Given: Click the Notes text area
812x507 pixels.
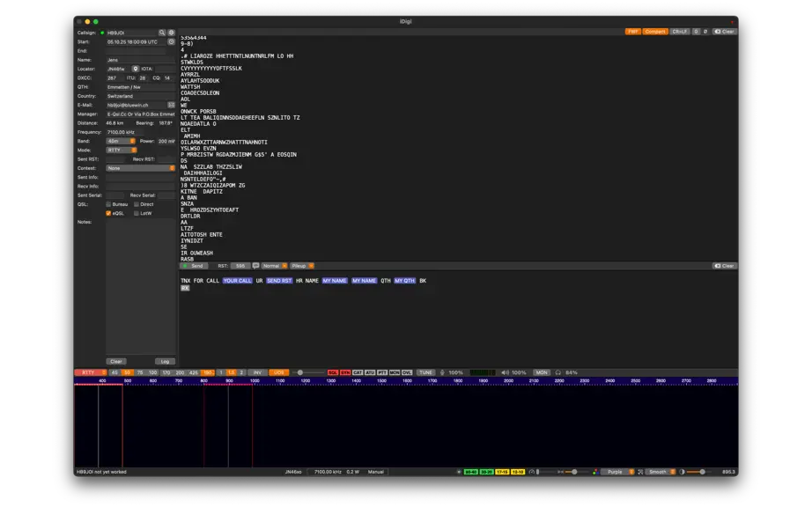Looking at the screenshot, I should pos(140,287).
